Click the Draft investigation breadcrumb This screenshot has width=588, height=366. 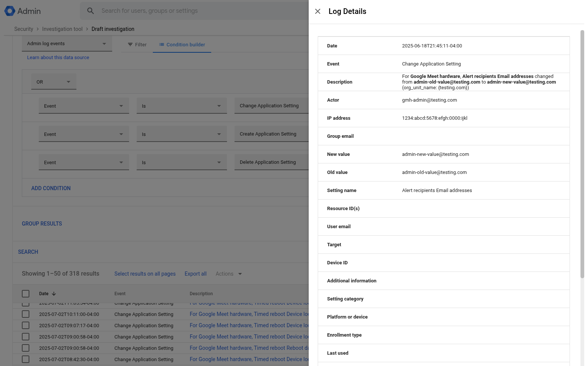coord(113,29)
